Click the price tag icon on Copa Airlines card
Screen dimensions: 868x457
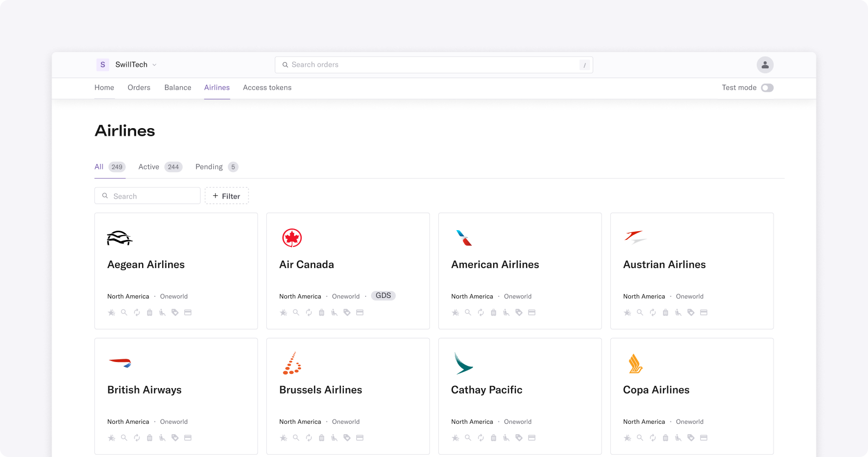(691, 438)
